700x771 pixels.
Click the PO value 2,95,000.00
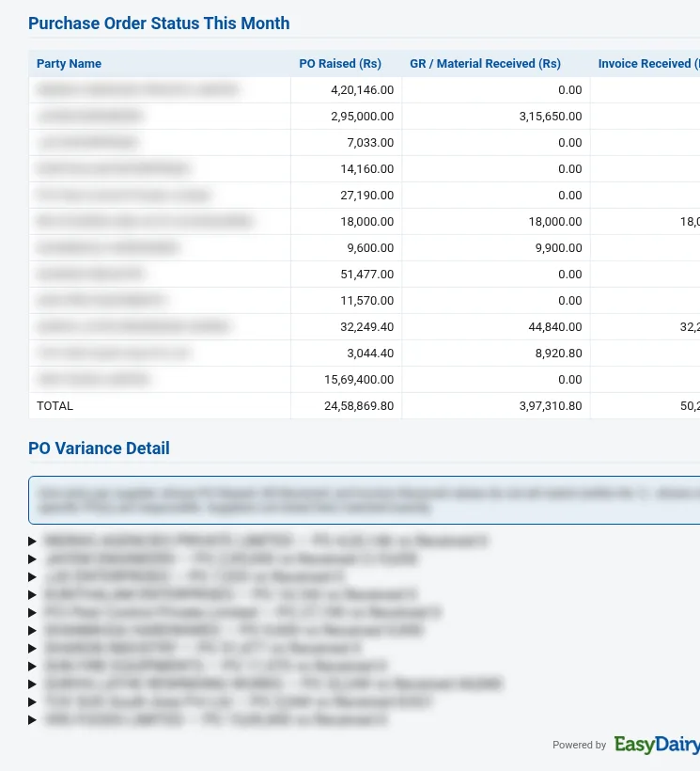pyautogui.click(x=362, y=117)
